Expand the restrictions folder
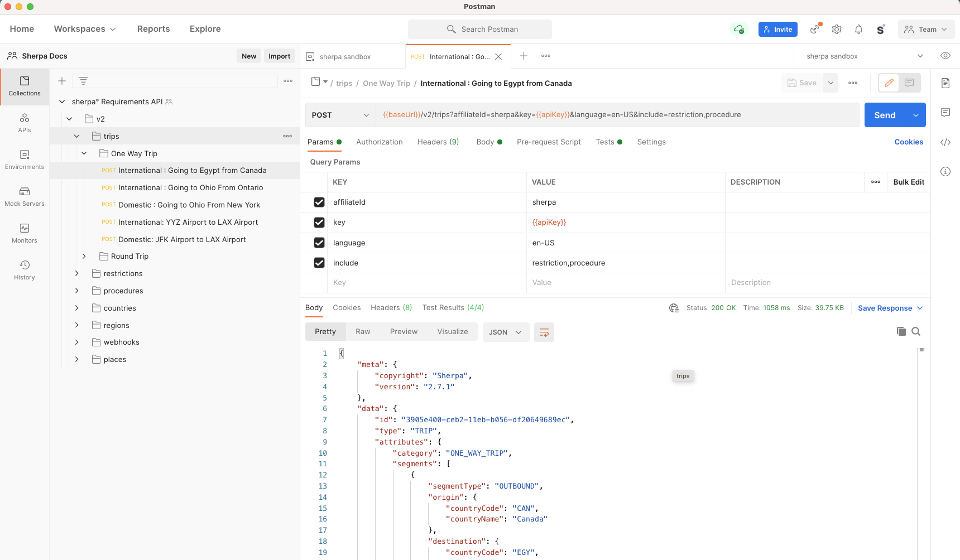The image size is (960, 560). tap(77, 273)
